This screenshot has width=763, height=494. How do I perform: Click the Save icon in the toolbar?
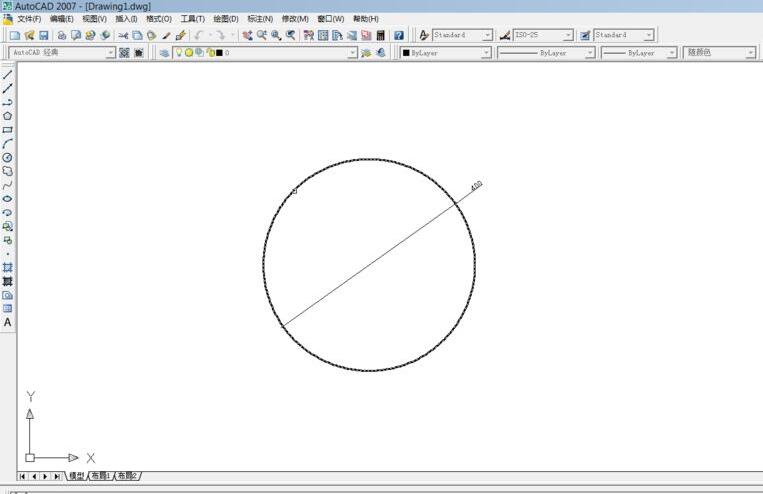[43, 35]
